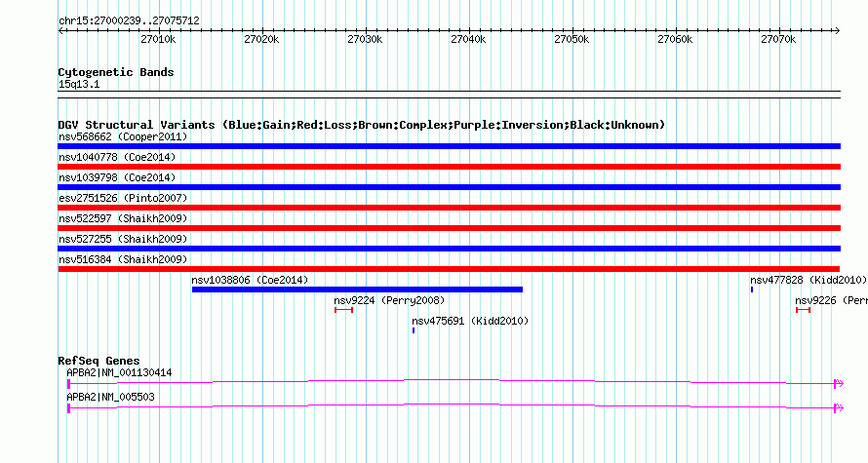
Task: Open nsv475691 (Kidd2010) label
Action: 470,321
